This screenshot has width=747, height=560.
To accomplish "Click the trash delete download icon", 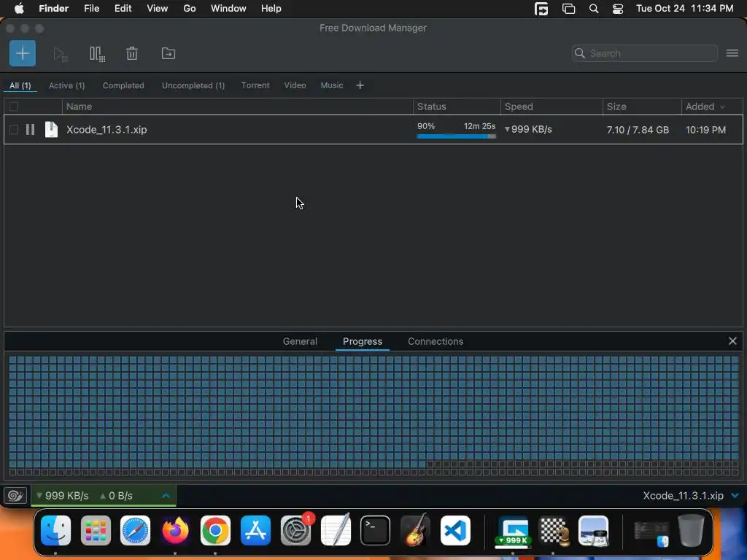I will 132,53.
